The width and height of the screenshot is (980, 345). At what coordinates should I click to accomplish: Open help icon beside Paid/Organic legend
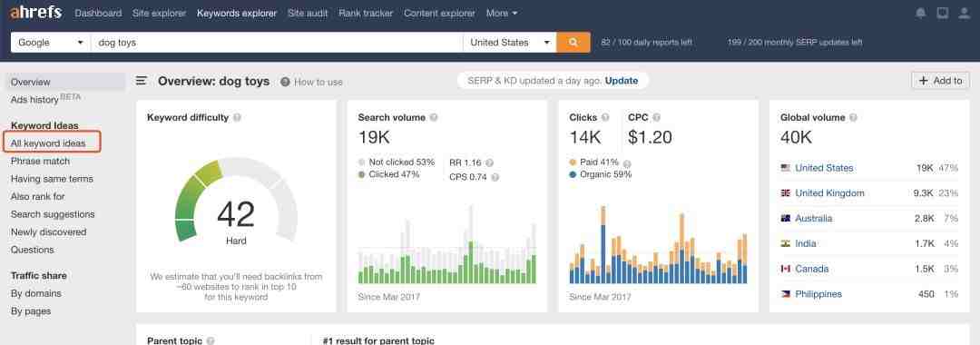click(627, 163)
